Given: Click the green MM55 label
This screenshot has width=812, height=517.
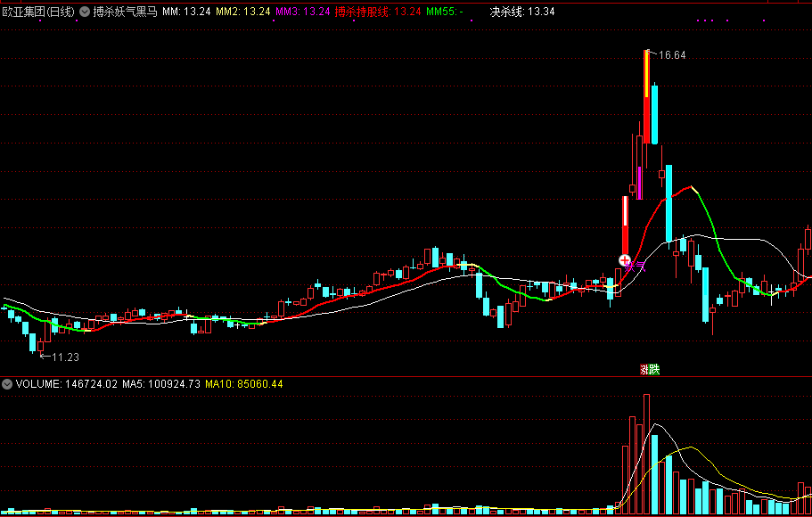Looking at the screenshot, I should click(444, 12).
